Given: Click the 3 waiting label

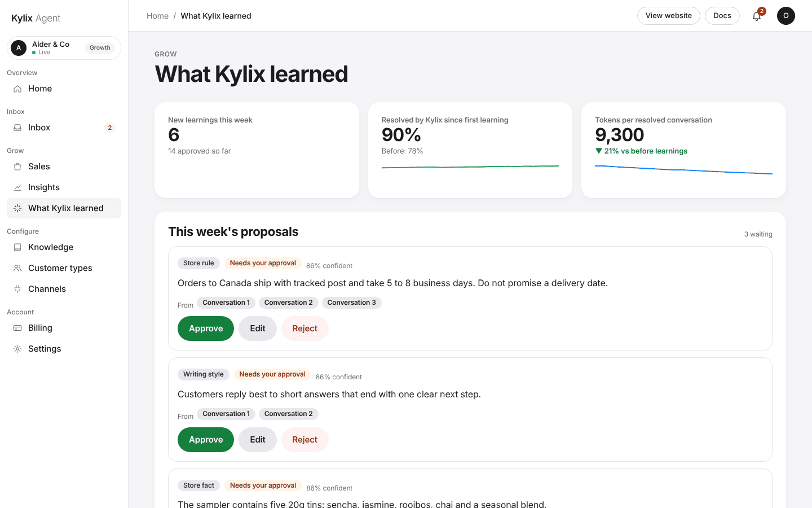Looking at the screenshot, I should point(758,234).
